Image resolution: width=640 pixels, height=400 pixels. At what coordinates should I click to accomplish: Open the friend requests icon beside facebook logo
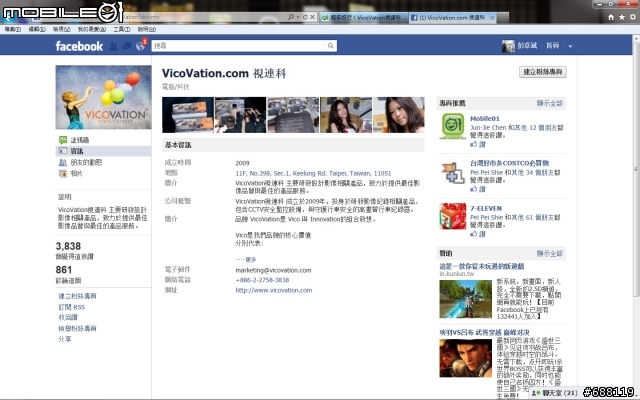coord(113,46)
